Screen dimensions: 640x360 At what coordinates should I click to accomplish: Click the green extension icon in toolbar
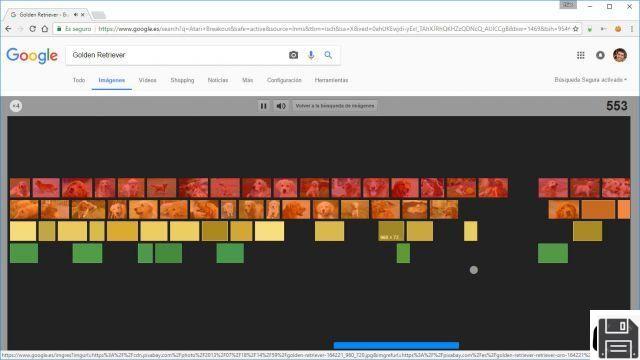pyautogui.click(x=589, y=29)
